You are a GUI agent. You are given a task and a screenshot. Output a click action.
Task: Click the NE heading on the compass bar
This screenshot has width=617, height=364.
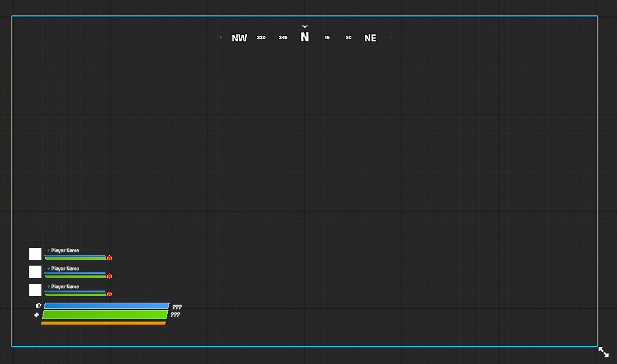pyautogui.click(x=371, y=38)
